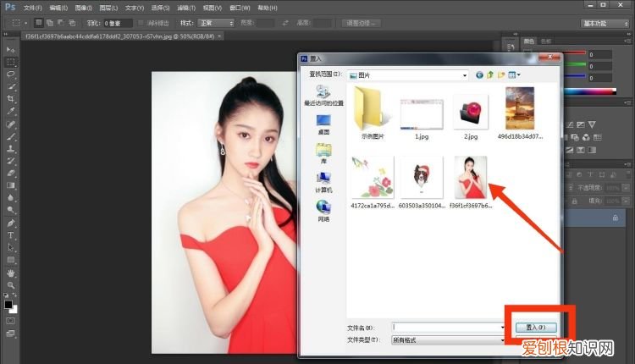Select the Path Selection tool
Image resolution: width=635 pixels, height=364 pixels.
(x=10, y=247)
